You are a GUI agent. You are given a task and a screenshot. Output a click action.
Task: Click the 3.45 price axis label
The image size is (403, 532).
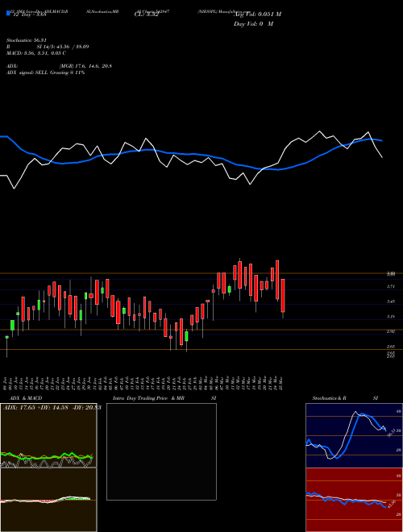pyautogui.click(x=391, y=301)
